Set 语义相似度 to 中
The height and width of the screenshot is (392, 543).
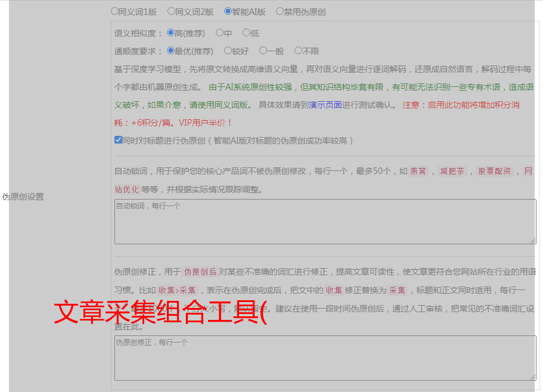(x=219, y=33)
